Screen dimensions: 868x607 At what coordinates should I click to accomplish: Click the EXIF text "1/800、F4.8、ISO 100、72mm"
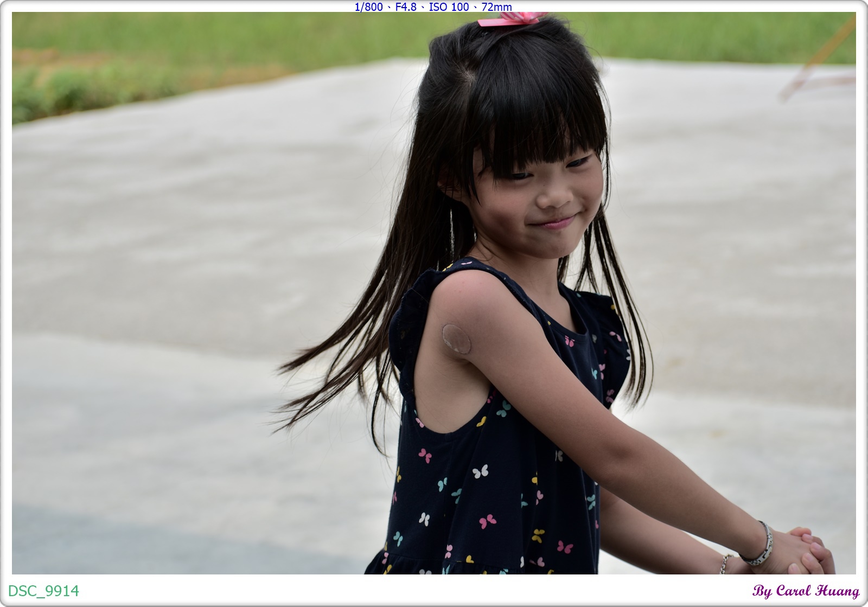433,7
